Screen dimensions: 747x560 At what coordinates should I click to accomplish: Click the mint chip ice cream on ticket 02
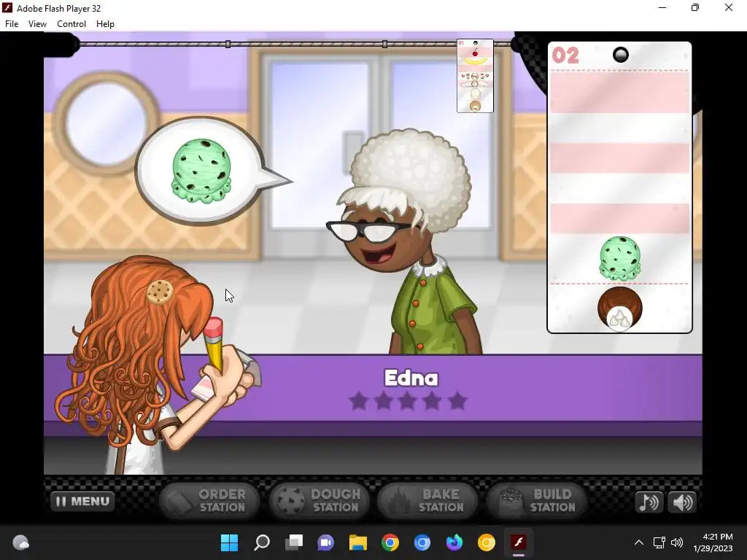click(x=620, y=258)
